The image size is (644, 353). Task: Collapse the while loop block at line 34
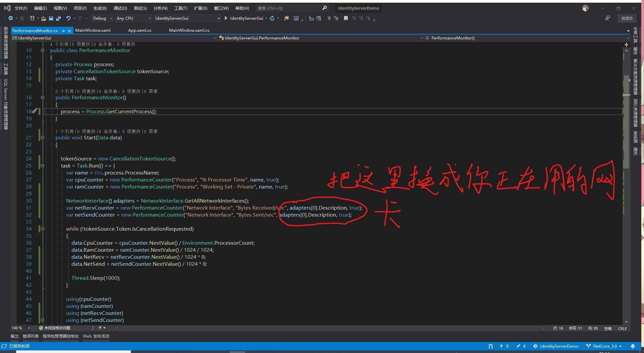(42, 229)
